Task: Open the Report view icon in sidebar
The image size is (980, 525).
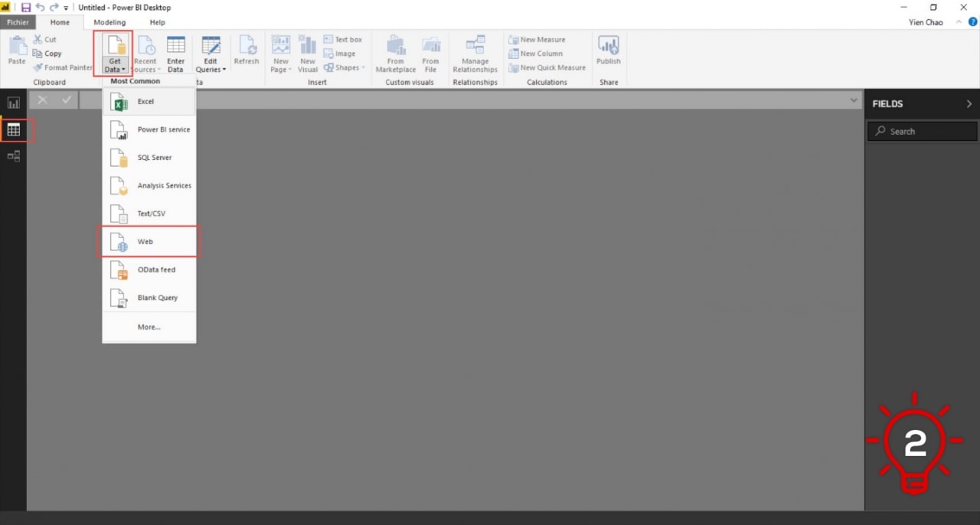Action: 13,103
